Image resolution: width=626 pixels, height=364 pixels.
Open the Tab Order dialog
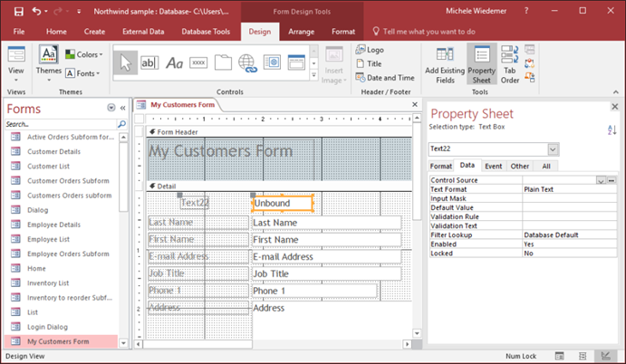510,64
